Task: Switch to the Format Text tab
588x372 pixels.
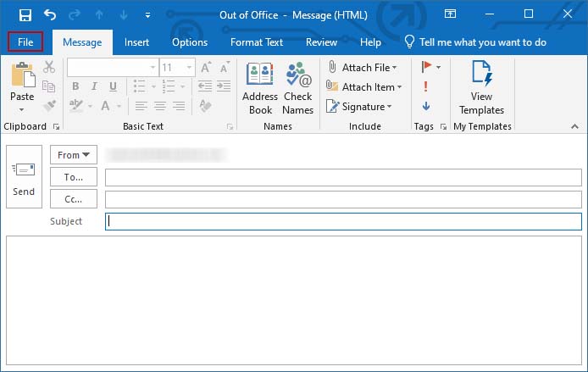Action: [256, 42]
